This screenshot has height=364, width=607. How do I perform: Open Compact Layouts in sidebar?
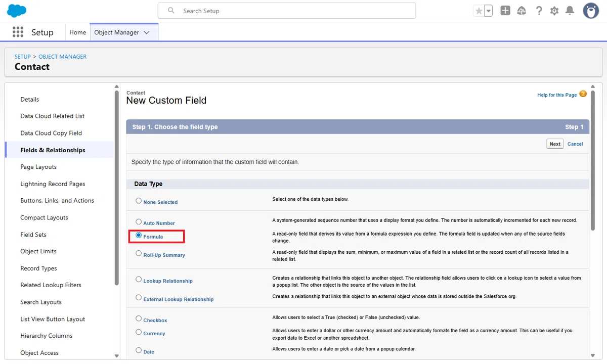pos(44,218)
